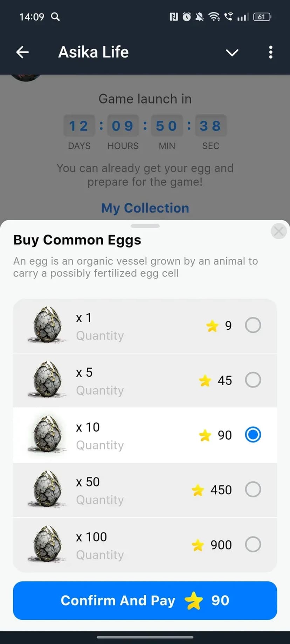Tap the star icon beside price 9
The image size is (290, 644).
(212, 326)
